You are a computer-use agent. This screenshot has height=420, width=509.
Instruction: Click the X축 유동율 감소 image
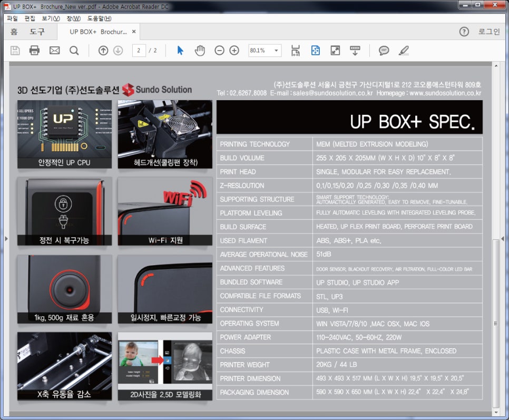[65, 366]
